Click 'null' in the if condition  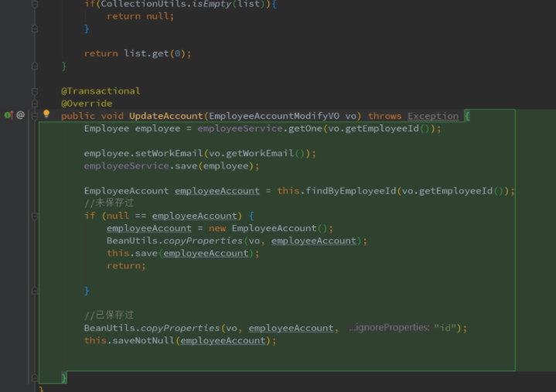click(x=118, y=216)
